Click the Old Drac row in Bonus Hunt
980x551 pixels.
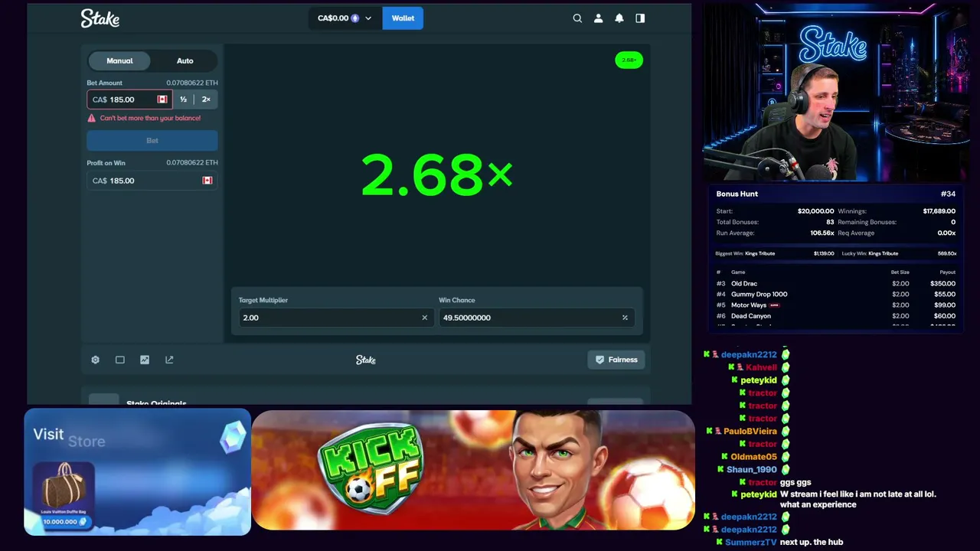[835, 283]
